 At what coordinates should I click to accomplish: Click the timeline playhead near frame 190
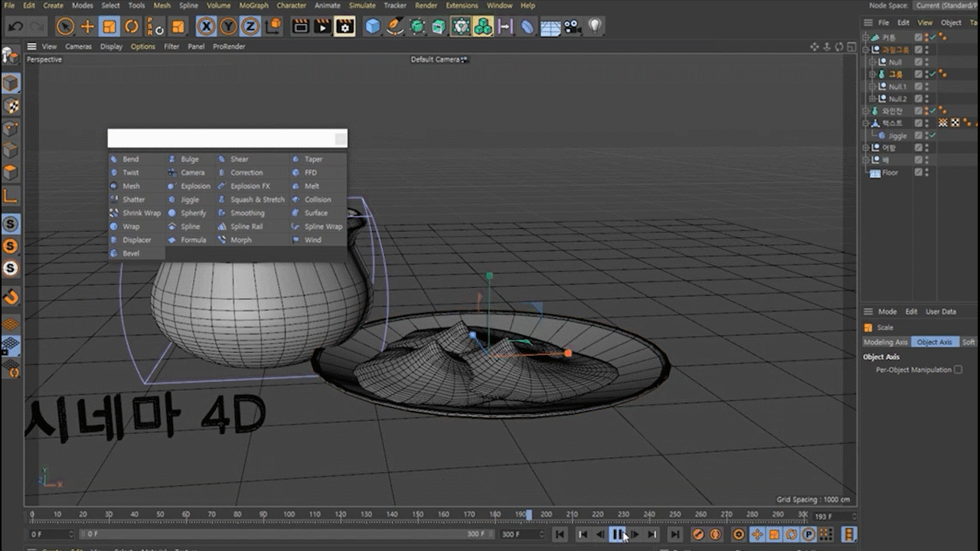pyautogui.click(x=528, y=514)
